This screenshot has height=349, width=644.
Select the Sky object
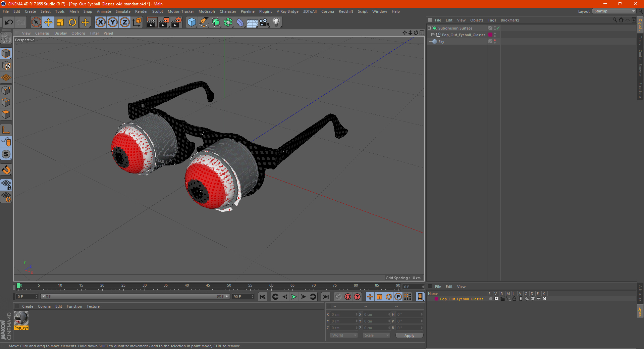coord(441,42)
